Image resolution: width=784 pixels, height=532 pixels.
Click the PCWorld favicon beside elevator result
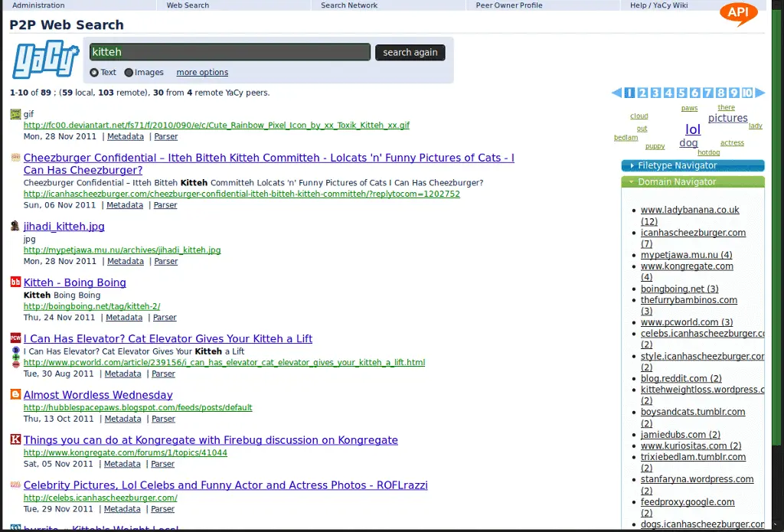(15, 338)
